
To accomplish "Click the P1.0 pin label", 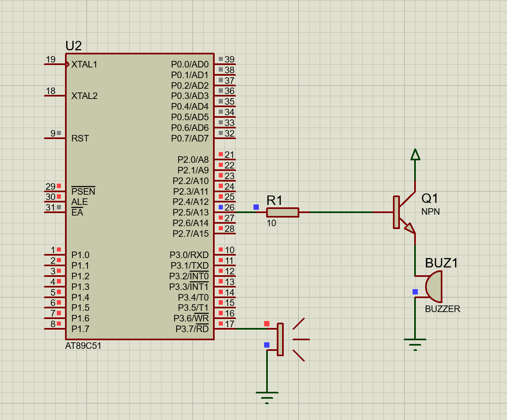I will pos(81,255).
